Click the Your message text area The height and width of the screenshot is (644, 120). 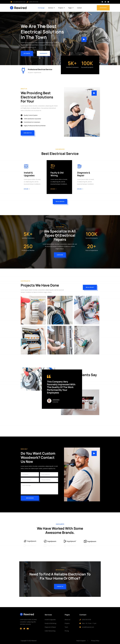[x=39, y=489]
